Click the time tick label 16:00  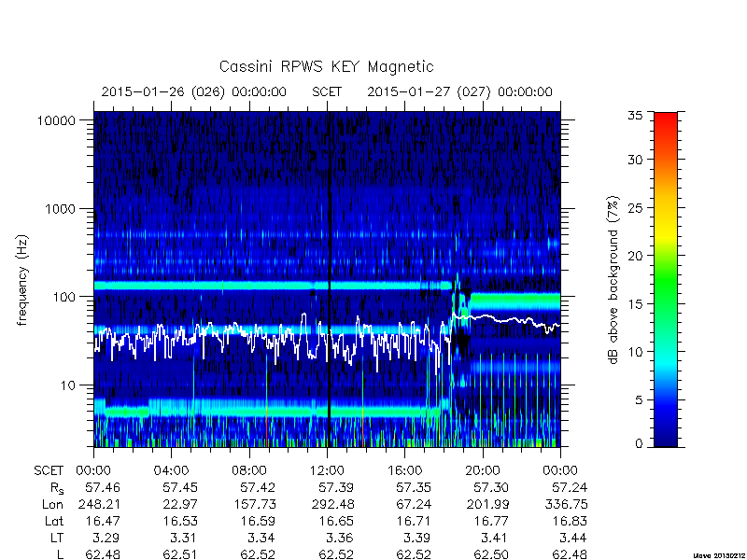pyautogui.click(x=404, y=471)
